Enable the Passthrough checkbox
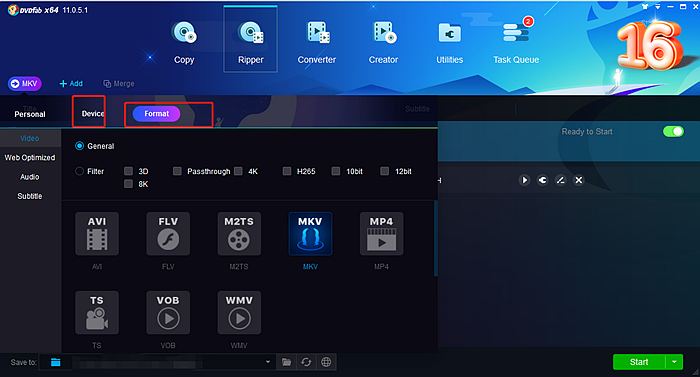 (177, 171)
